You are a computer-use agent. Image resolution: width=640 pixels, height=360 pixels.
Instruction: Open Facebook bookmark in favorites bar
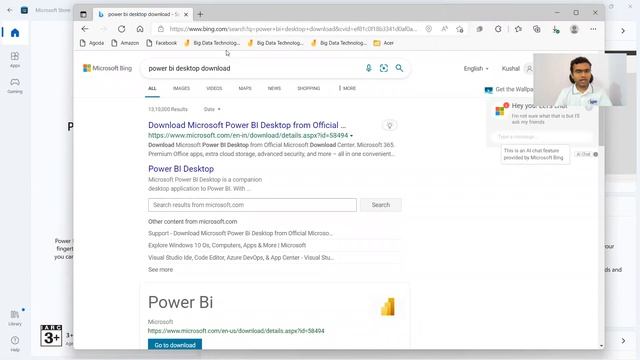click(162, 43)
